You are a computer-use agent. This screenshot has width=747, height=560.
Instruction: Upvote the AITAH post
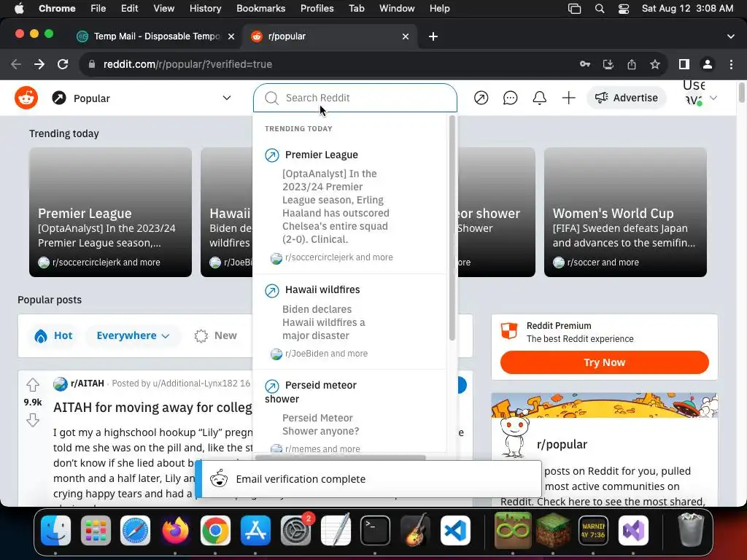point(32,384)
